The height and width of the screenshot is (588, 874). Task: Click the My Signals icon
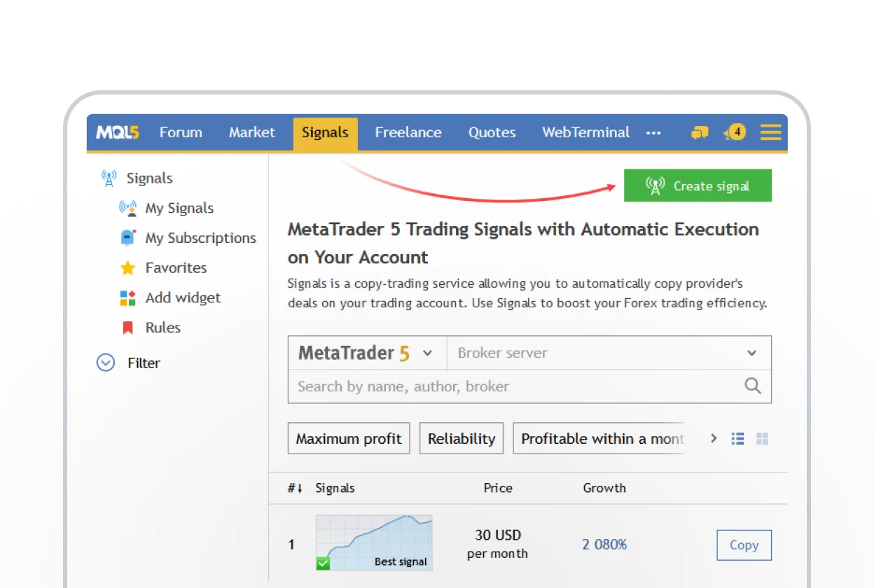click(127, 208)
